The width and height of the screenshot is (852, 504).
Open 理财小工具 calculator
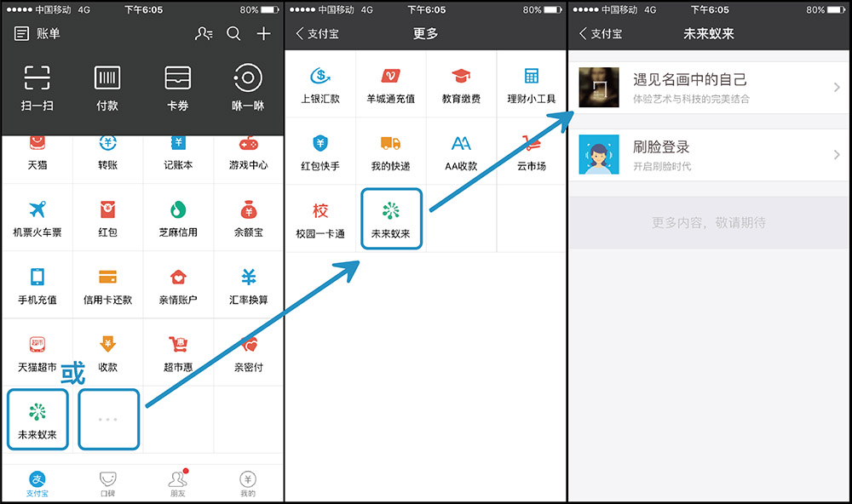(x=532, y=85)
